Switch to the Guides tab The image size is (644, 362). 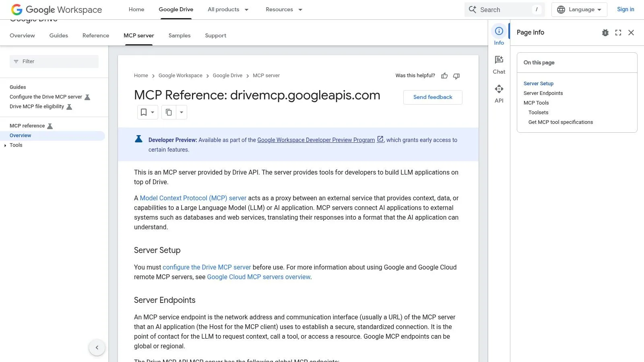click(x=59, y=35)
